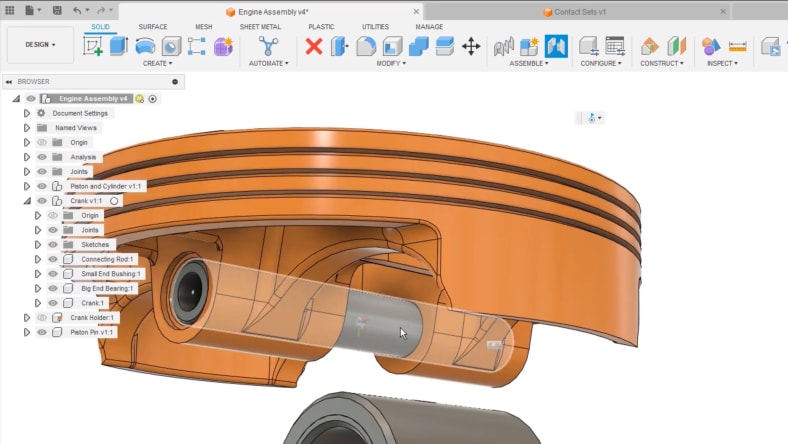The image size is (788, 444).
Task: Select the Move/Copy arrows tool
Action: click(x=471, y=46)
